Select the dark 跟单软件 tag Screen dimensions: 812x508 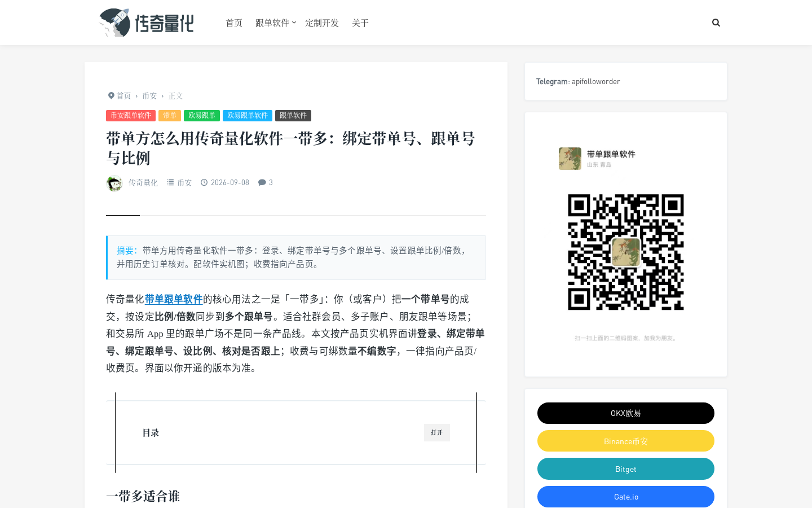293,116
